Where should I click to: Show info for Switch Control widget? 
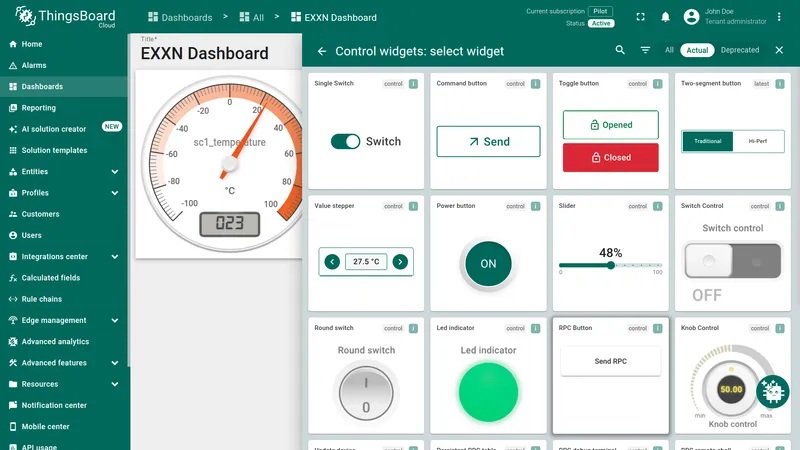(x=780, y=206)
